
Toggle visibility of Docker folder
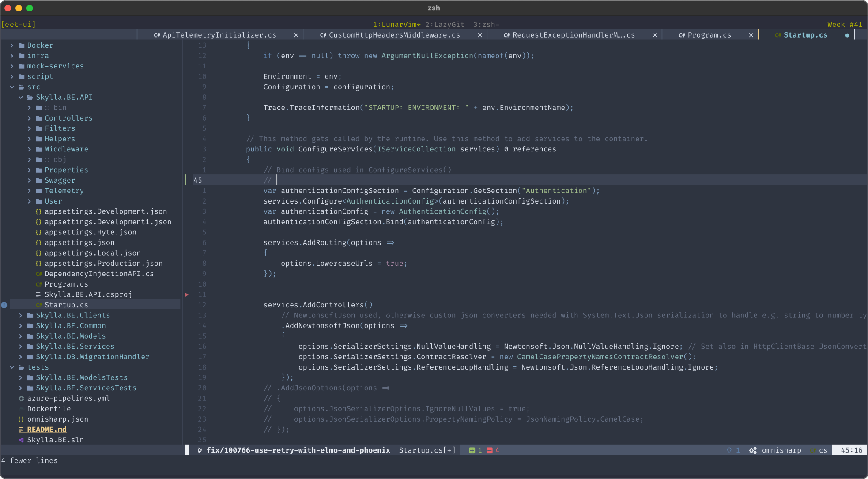pyautogui.click(x=13, y=45)
